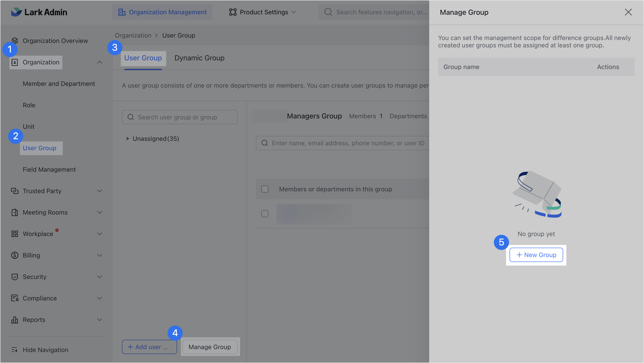Select the Trusted Party sidebar icon

tap(15, 191)
